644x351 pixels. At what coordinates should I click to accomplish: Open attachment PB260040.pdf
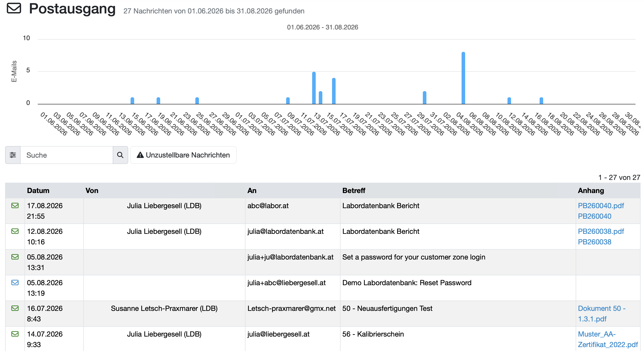tap(601, 206)
